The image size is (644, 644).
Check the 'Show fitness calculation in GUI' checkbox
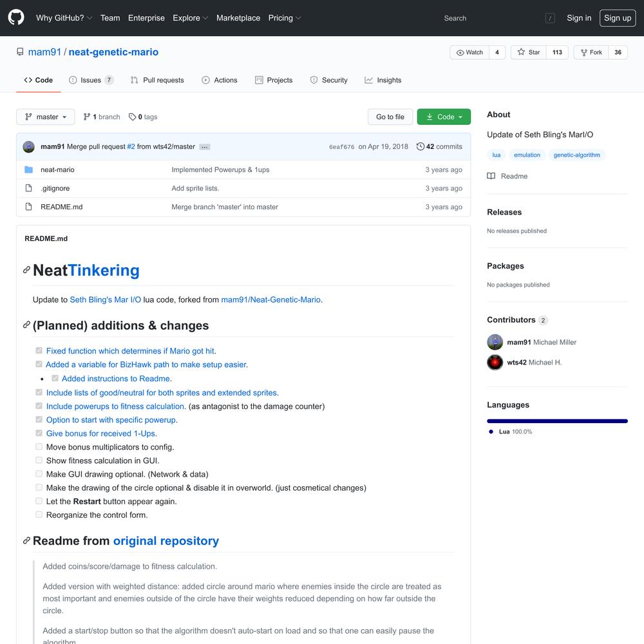39,460
